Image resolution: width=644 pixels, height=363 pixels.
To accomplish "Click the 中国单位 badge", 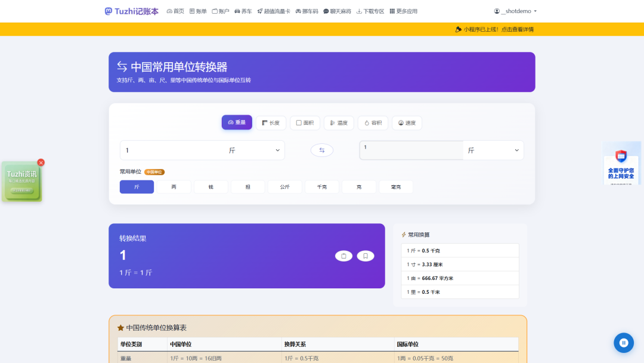I will pyautogui.click(x=154, y=172).
